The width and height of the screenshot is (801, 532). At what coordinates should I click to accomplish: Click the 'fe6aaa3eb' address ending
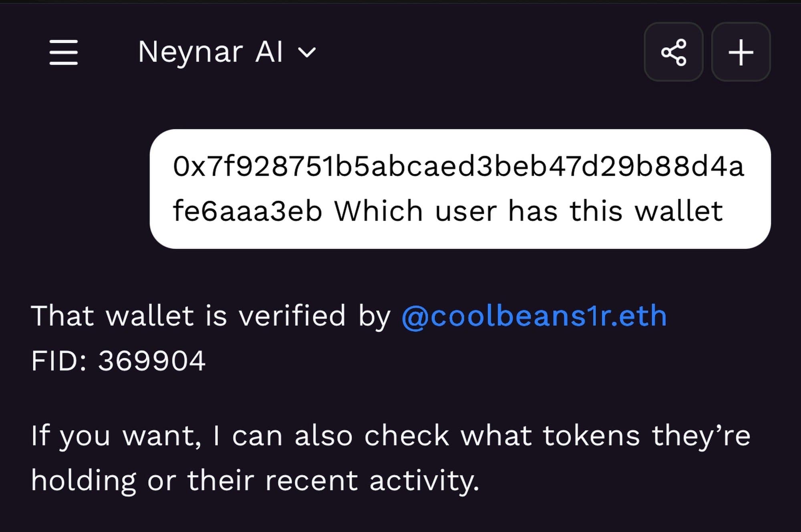pos(247,211)
